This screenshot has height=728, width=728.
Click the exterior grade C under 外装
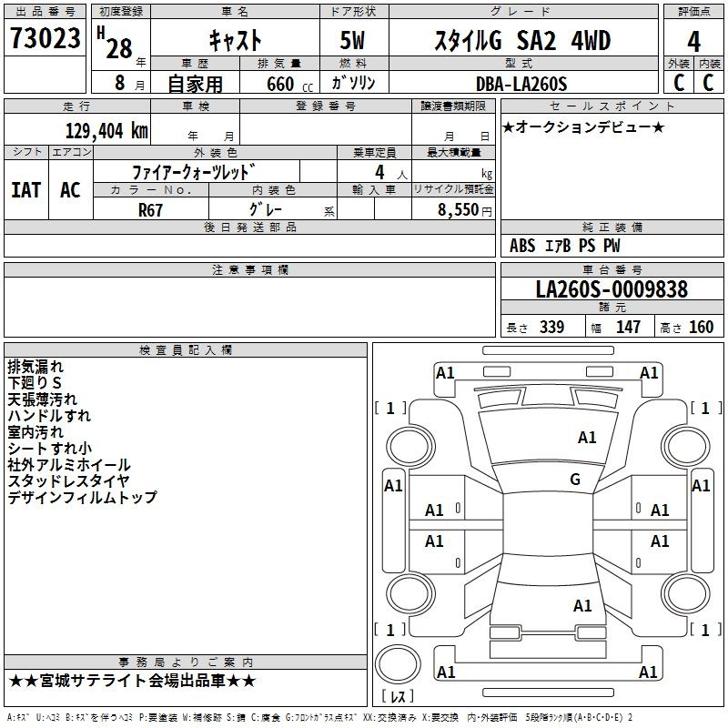679,83
